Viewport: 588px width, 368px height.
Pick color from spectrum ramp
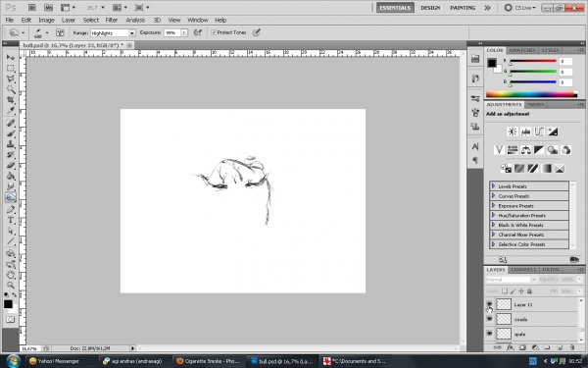point(531,94)
